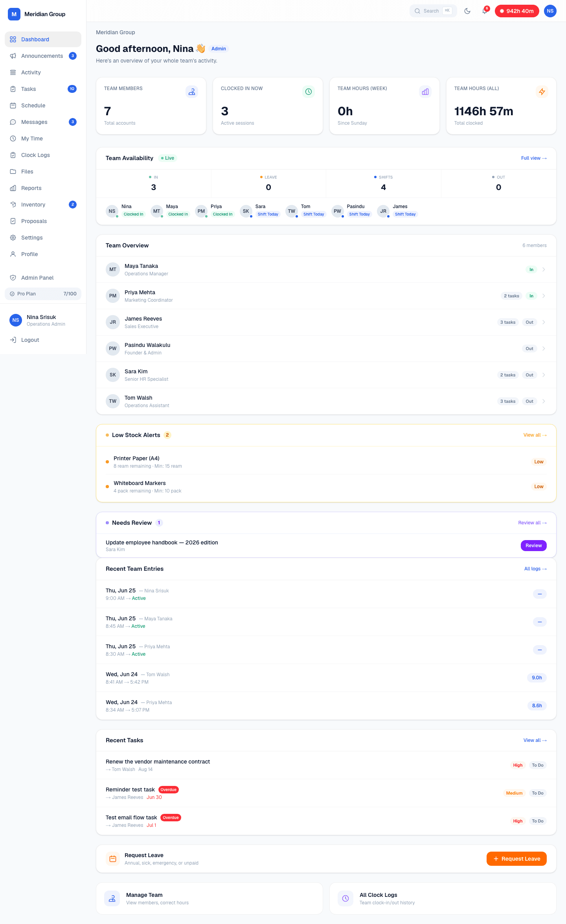Screen dimensions: 566x924
Task: Click the Clock Logs clipboard icon
Action: pyautogui.click(x=13, y=155)
